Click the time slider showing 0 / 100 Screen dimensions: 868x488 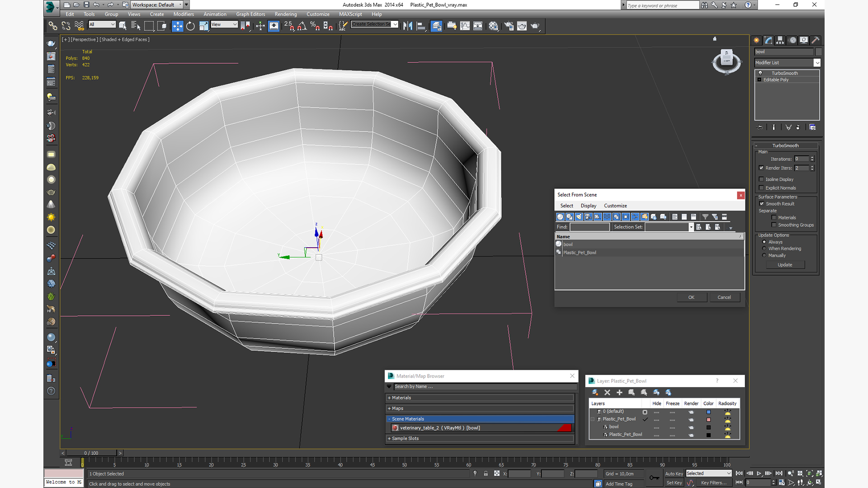(91, 453)
